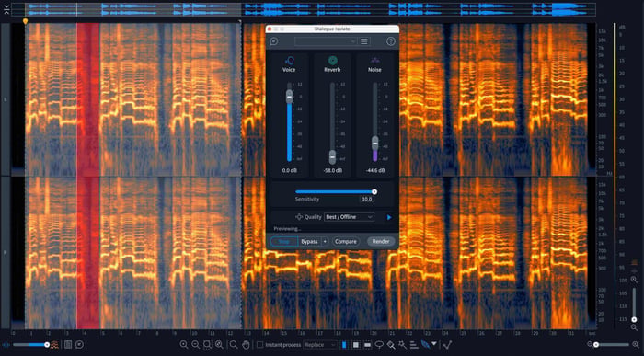Click the zoom fit magnifier icon
644x356 pixels.
point(219,345)
